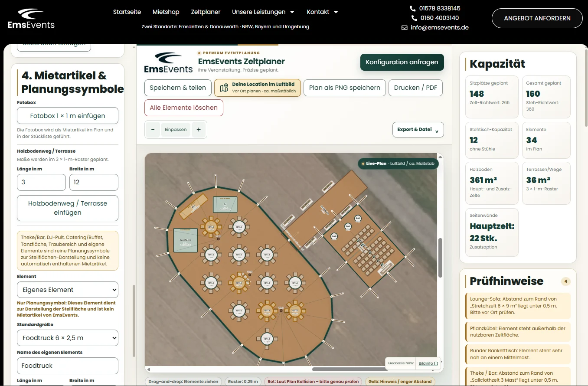This screenshot has width=588, height=386.
Task: Click the Bildinfo info icon on the map
Action: coord(436,363)
